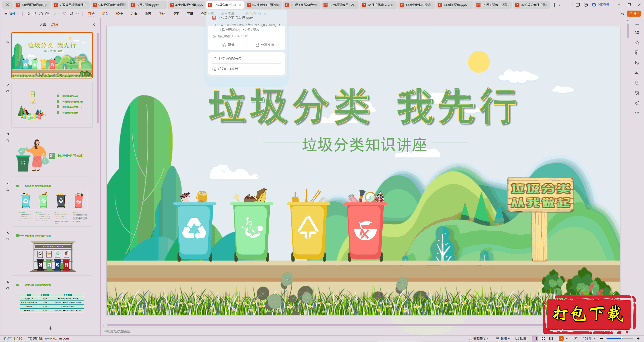The width and height of the screenshot is (644, 342).
Task: Switch side panel to 大纲 outline
Action: pyautogui.click(x=43, y=24)
